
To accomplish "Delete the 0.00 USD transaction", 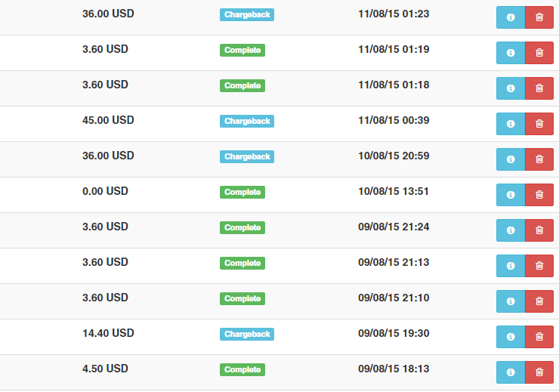I will pos(539,195).
